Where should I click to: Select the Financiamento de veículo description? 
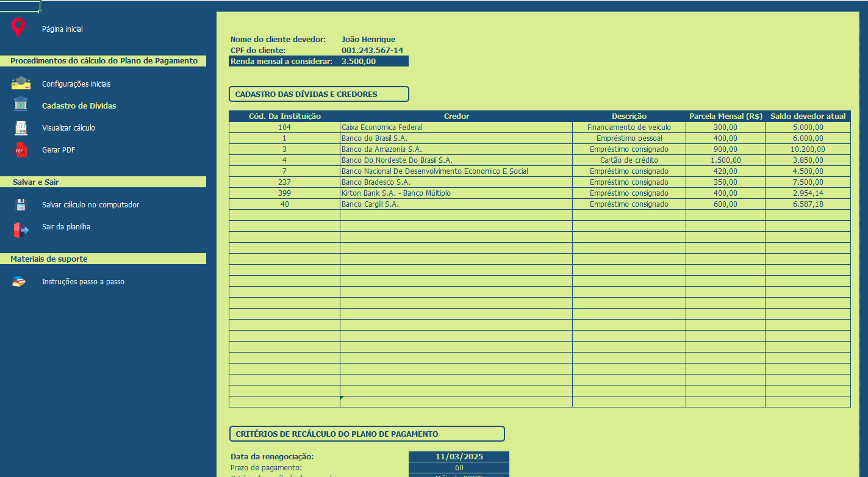pyautogui.click(x=629, y=127)
